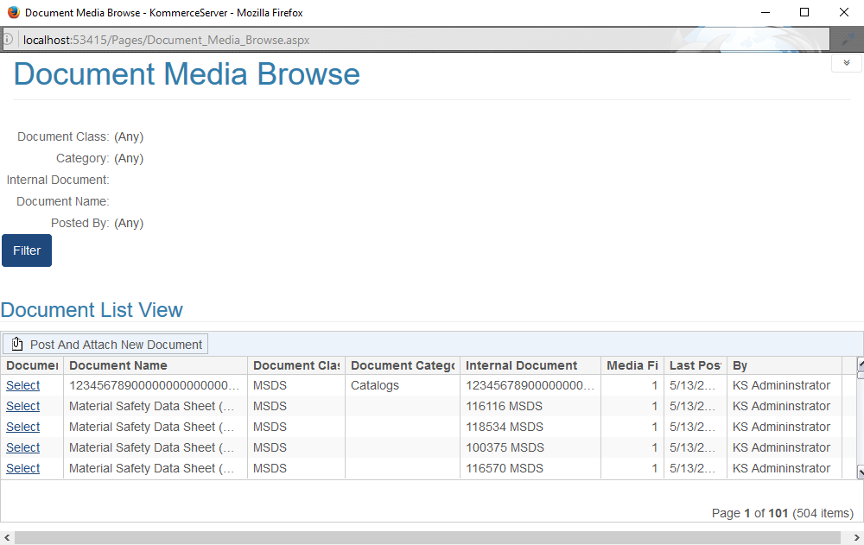This screenshot has height=545, width=864.
Task: Sort by Internal Document column header
Action: 521,366
